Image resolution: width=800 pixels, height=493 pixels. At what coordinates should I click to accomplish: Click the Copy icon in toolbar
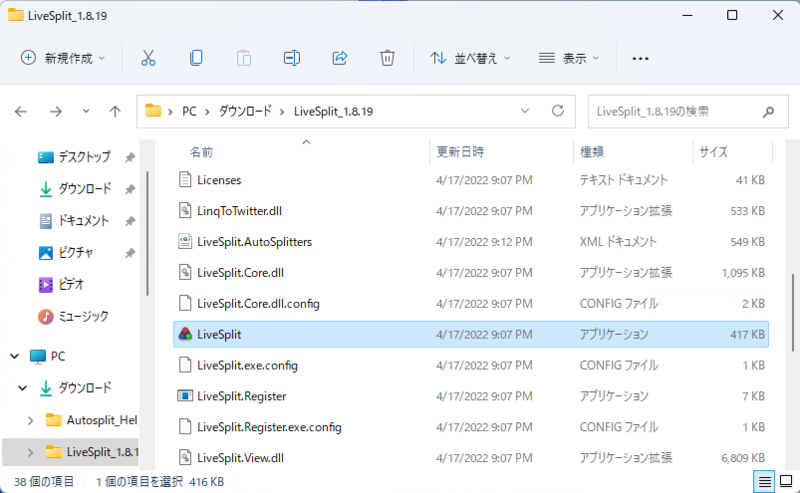tap(196, 58)
